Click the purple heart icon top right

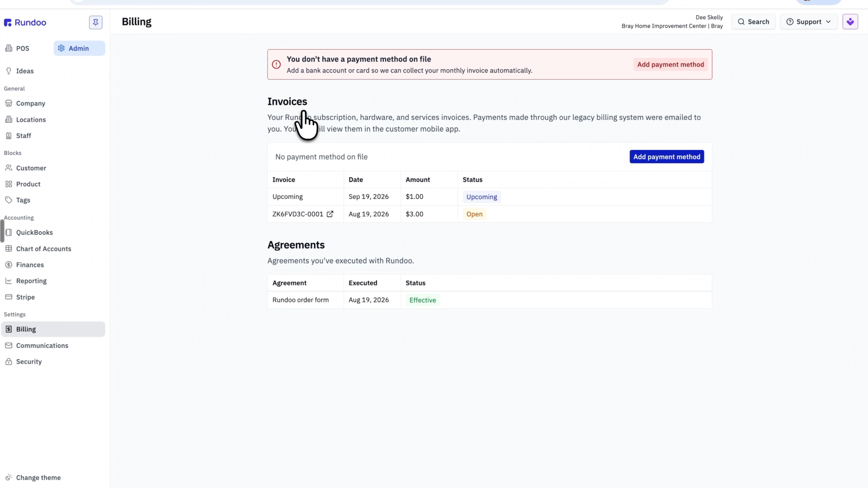coord(850,22)
